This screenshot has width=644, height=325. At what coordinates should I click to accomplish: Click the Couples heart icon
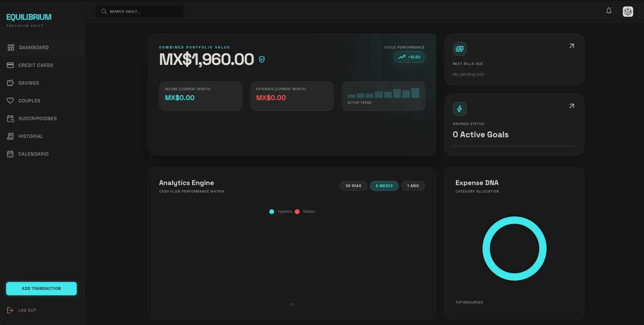[x=10, y=101]
